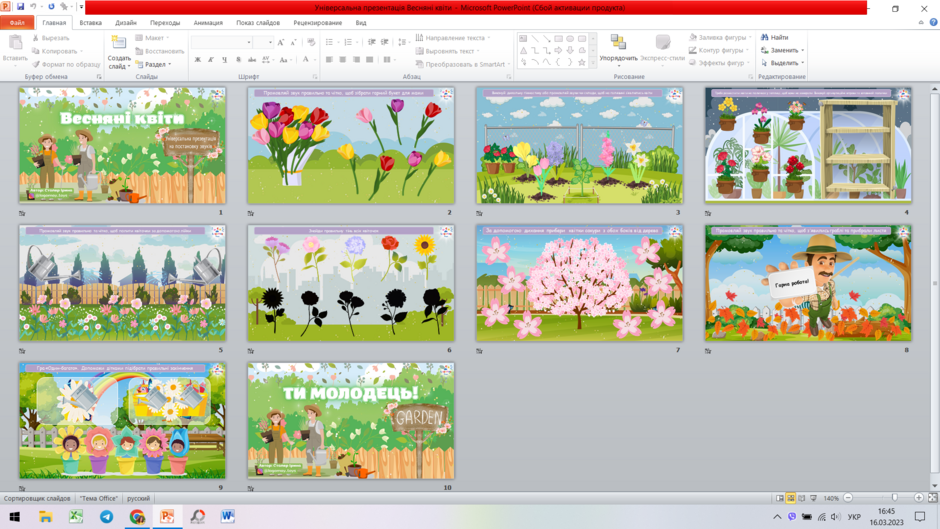940x529 pixels.
Task: Toggle Slide Sorter view button
Action: point(791,498)
